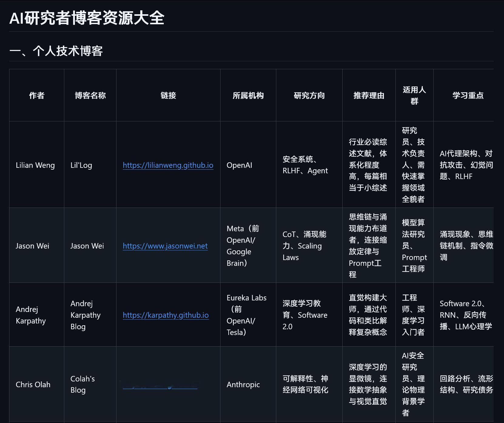Viewport: 504px width, 423px height.
Task: Select the Eureka Labs institution cell
Action: point(247,315)
